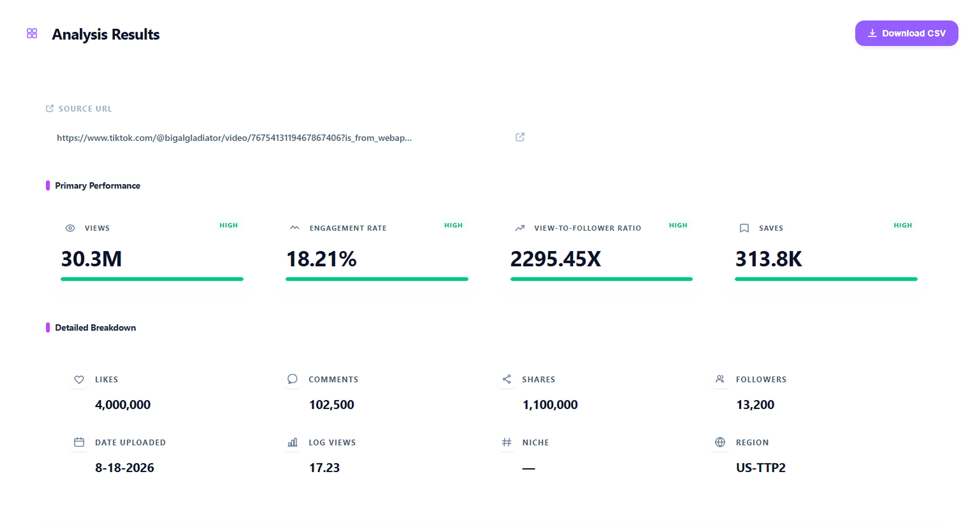Click the eye icon on Views card
980x521 pixels.
tap(70, 228)
